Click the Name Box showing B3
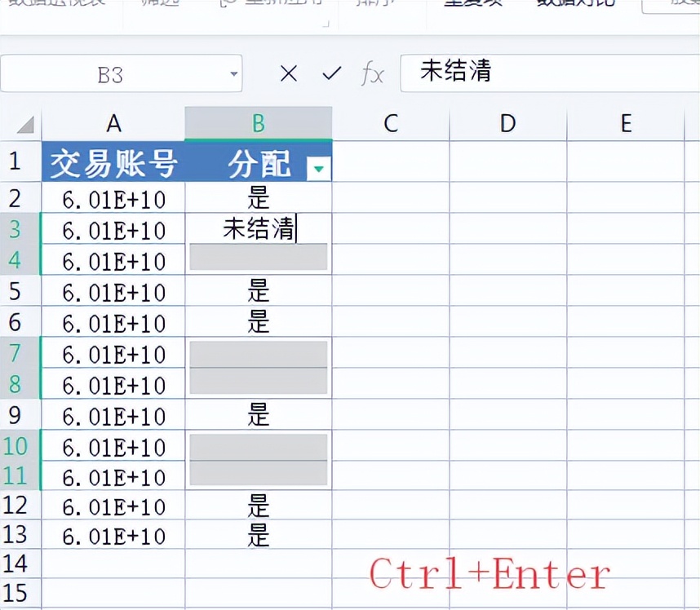 click(122, 73)
